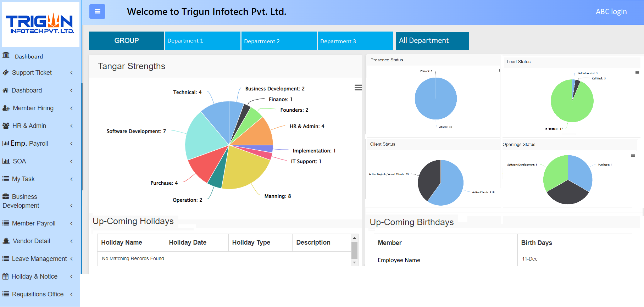The width and height of the screenshot is (644, 307).
Task: Click the Member Hiring user-plus icon
Action: 6,108
